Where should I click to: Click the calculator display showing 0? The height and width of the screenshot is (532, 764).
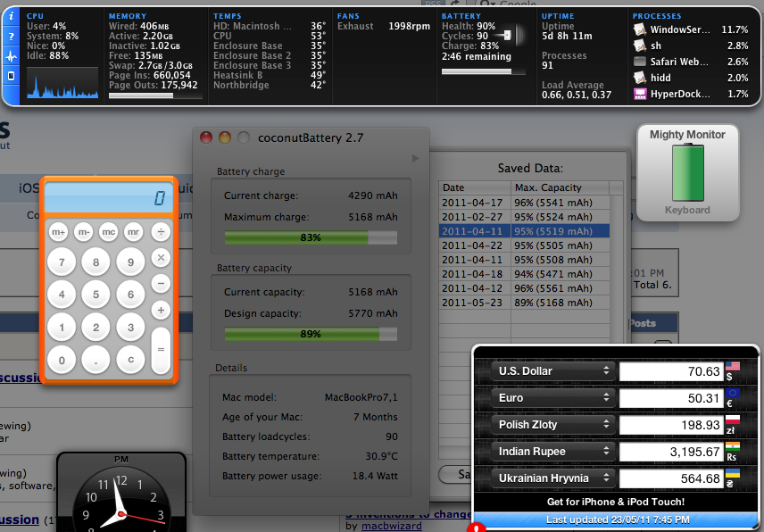coord(108,198)
